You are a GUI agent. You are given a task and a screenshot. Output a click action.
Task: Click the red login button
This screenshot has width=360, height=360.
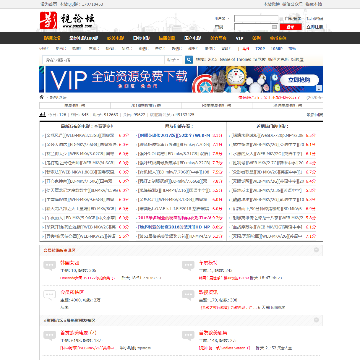pos(291,27)
